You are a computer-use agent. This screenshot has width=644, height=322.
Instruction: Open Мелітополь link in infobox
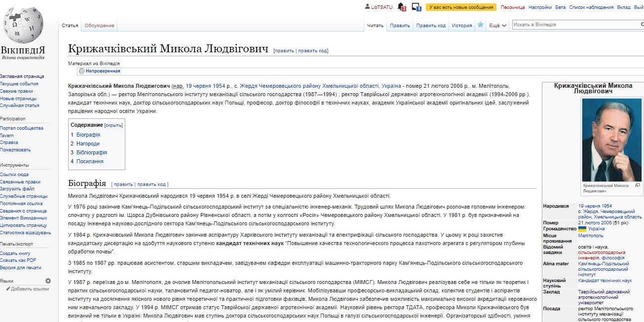coord(591,236)
